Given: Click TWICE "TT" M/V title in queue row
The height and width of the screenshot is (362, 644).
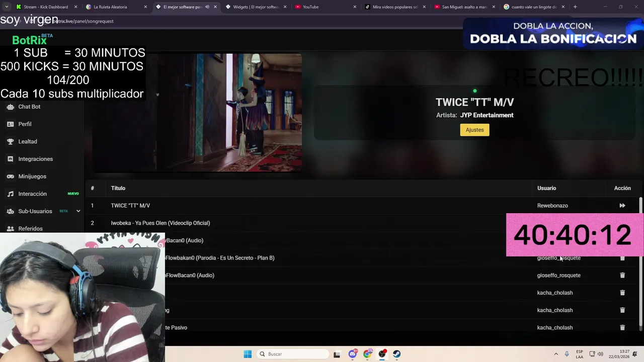Looking at the screenshot, I should 130,206.
